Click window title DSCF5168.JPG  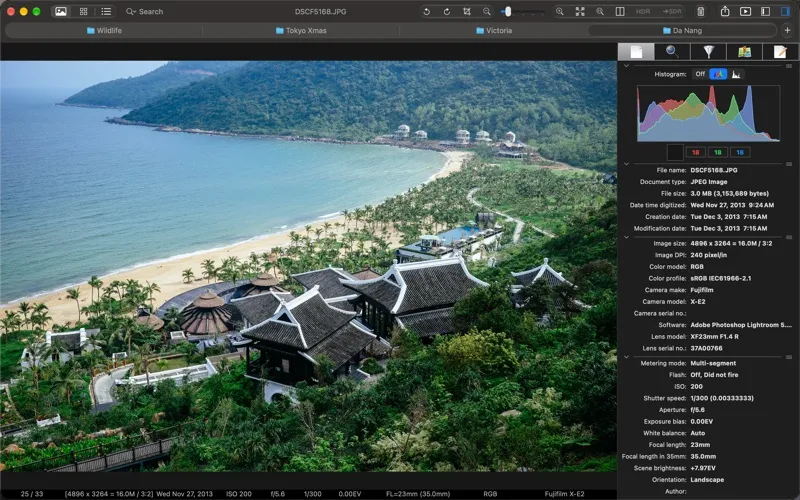pos(320,11)
